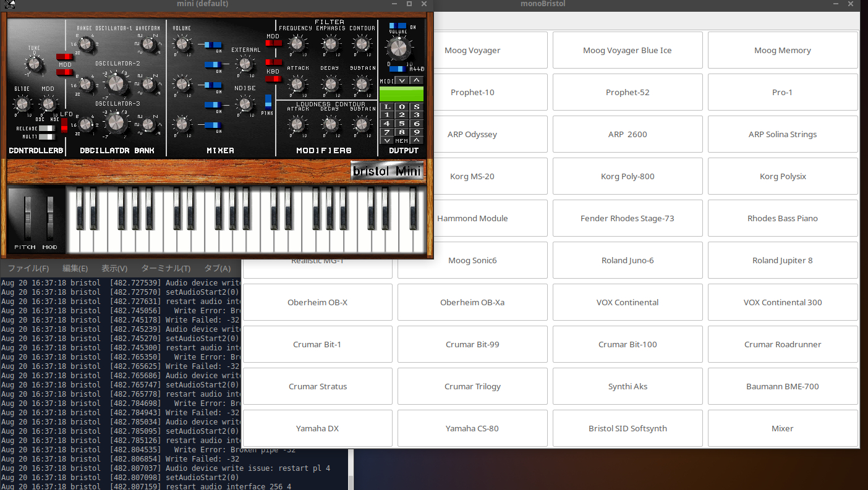Click the Loudness Contour Sustain knob
Image resolution: width=868 pixels, height=490 pixels.
[362, 125]
